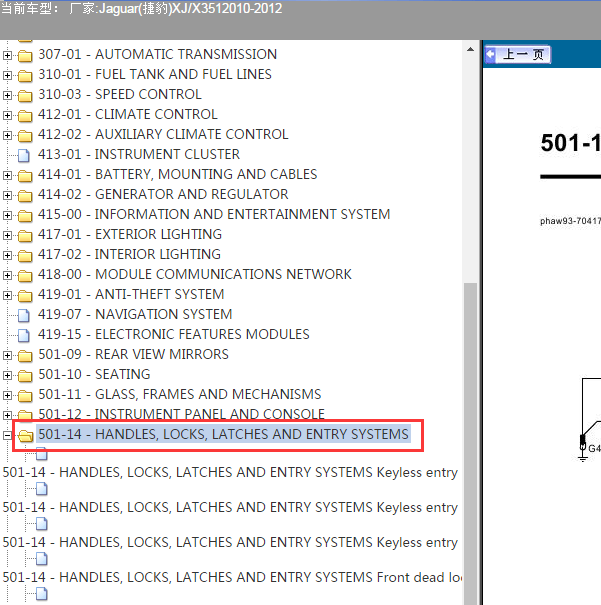Viewport: 601px width, 605px height.
Task: Collapse the 501-14 Handles, Locks node
Action: click(7, 436)
